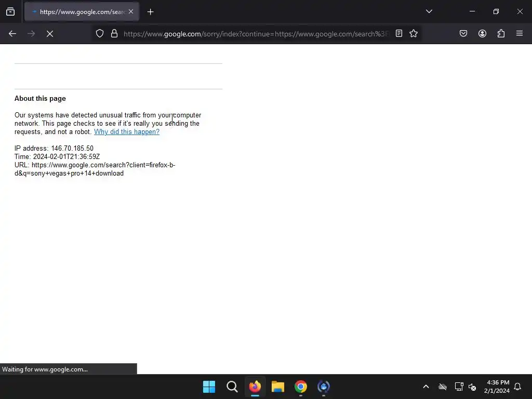Click the Time 2024-02-01T21:36:59Z line
532x399 pixels.
point(57,157)
